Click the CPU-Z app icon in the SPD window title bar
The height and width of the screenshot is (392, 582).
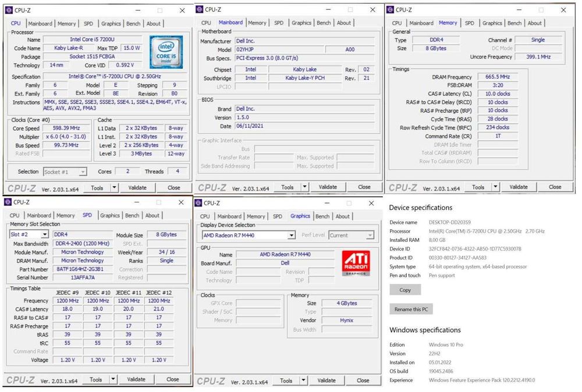pyautogui.click(x=8, y=202)
